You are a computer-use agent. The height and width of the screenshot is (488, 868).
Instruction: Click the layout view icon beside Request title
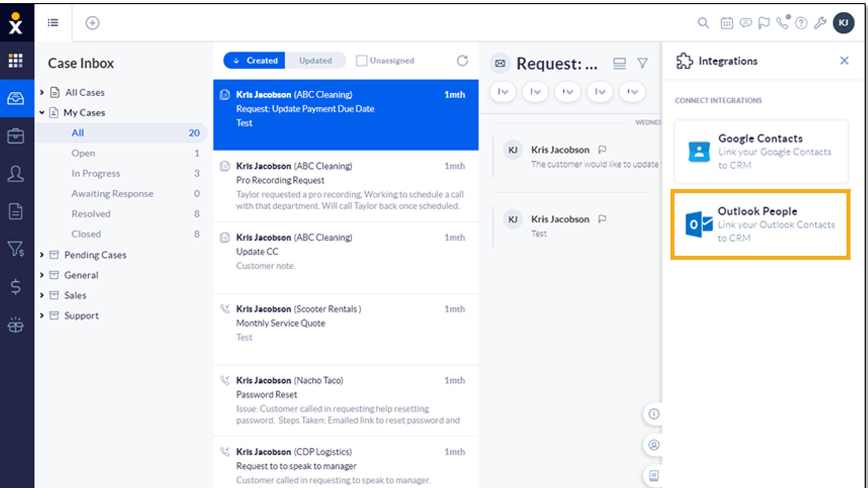[x=619, y=63]
